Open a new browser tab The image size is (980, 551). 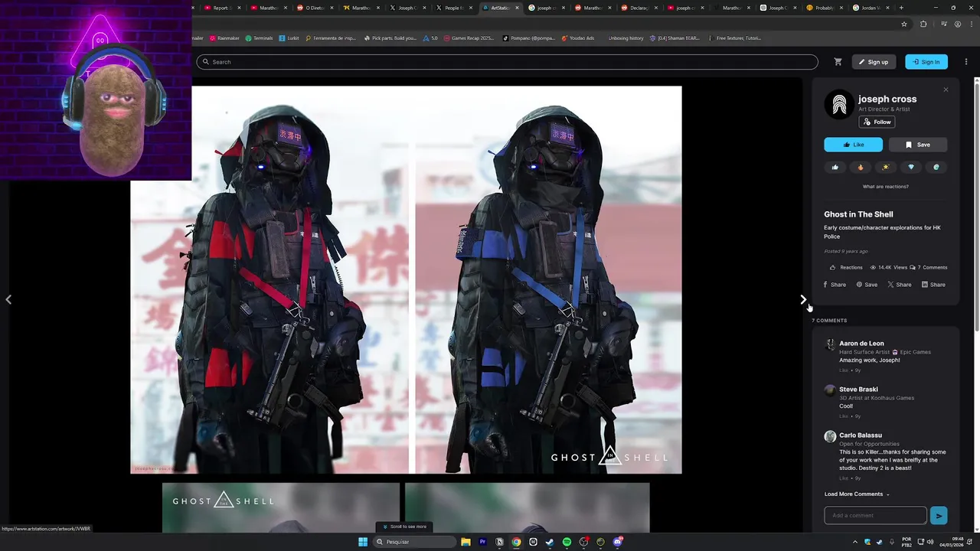pyautogui.click(x=901, y=8)
